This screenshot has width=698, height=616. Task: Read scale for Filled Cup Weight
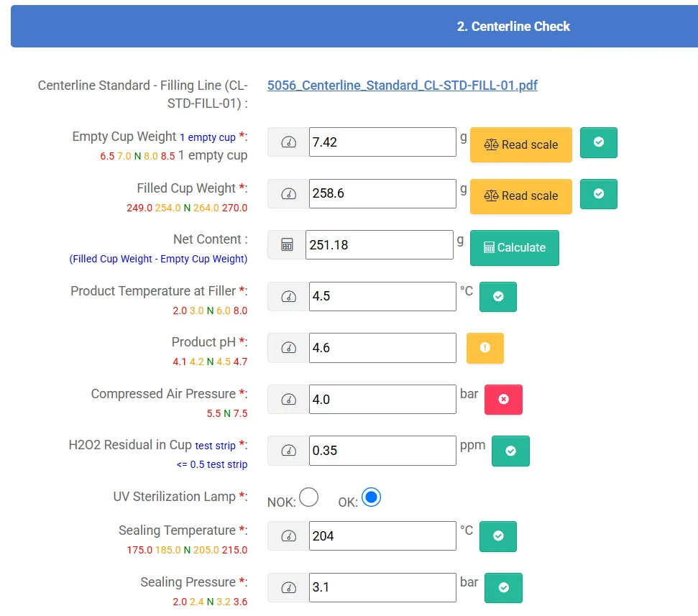coord(521,196)
